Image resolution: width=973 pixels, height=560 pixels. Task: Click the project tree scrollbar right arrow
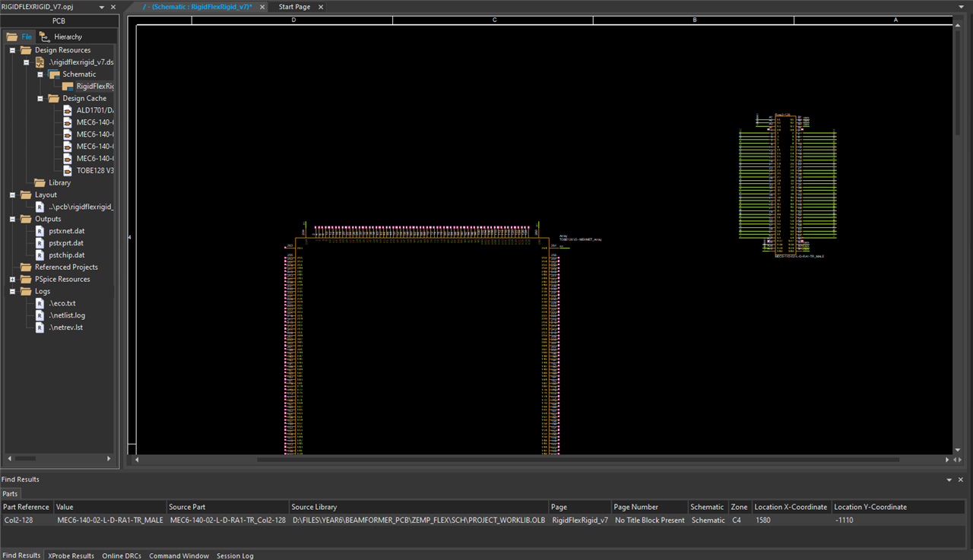[x=109, y=459]
